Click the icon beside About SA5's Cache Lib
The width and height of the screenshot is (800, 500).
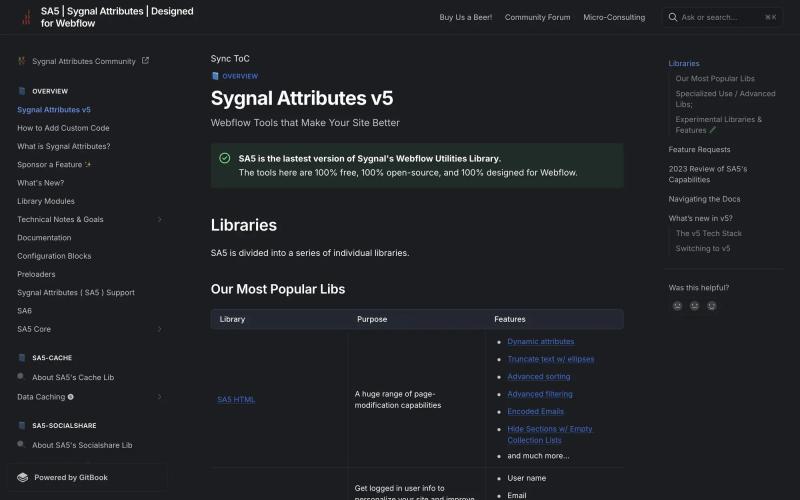click(x=21, y=377)
